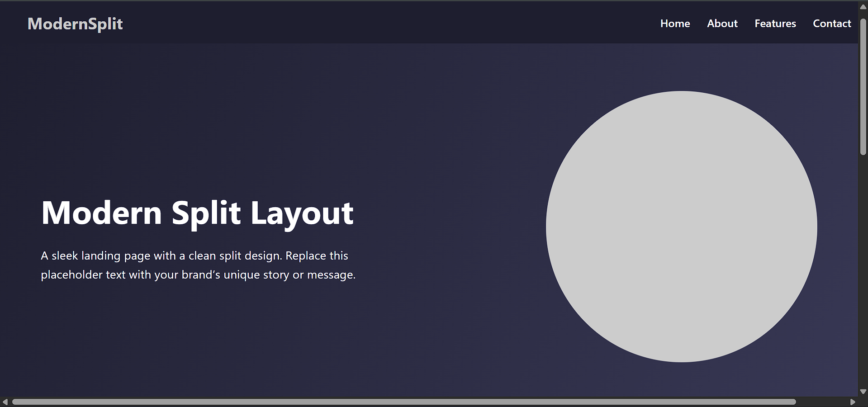Click the word 'Layout' in the hero heading
This screenshot has width=868, height=407.
[x=302, y=213]
